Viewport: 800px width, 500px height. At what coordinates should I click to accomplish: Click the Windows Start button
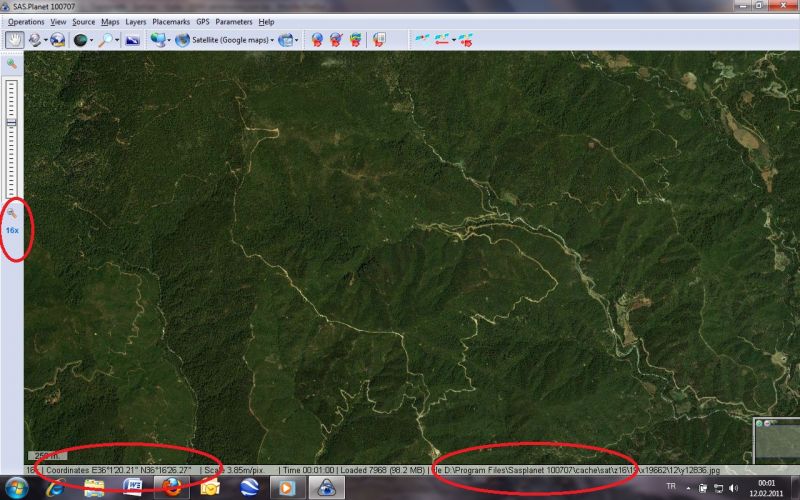(x=17, y=487)
